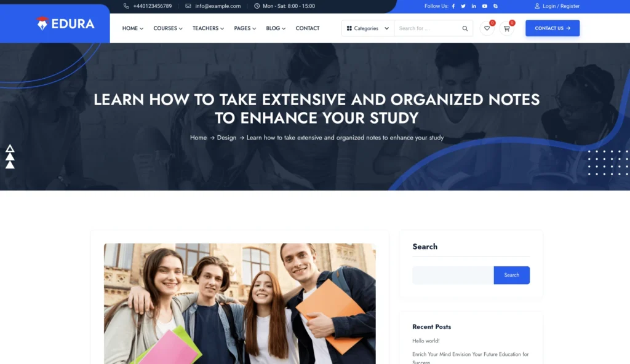The image size is (630, 364).
Task: Open the wishlist heart icon
Action: 487,28
